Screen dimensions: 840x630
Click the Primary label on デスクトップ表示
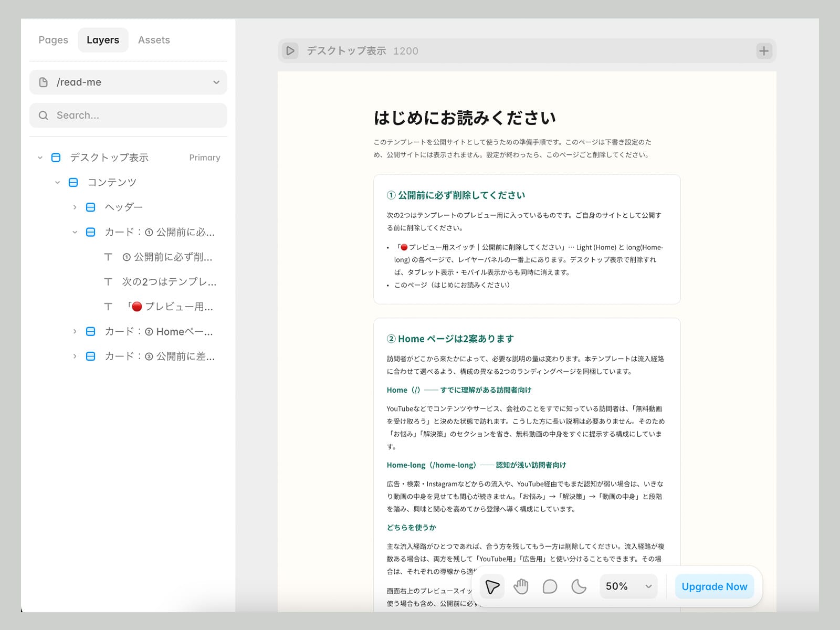pos(205,157)
